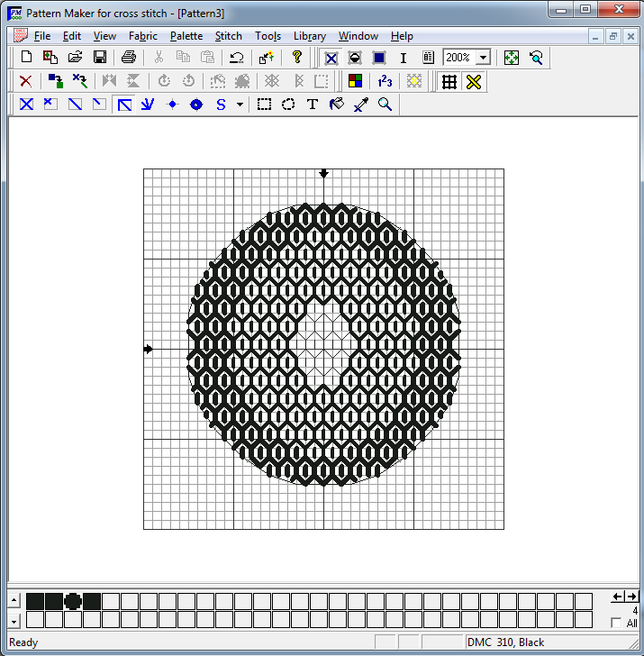This screenshot has width=644, height=656.
Task: Click the 123 numbering icon
Action: [385, 81]
